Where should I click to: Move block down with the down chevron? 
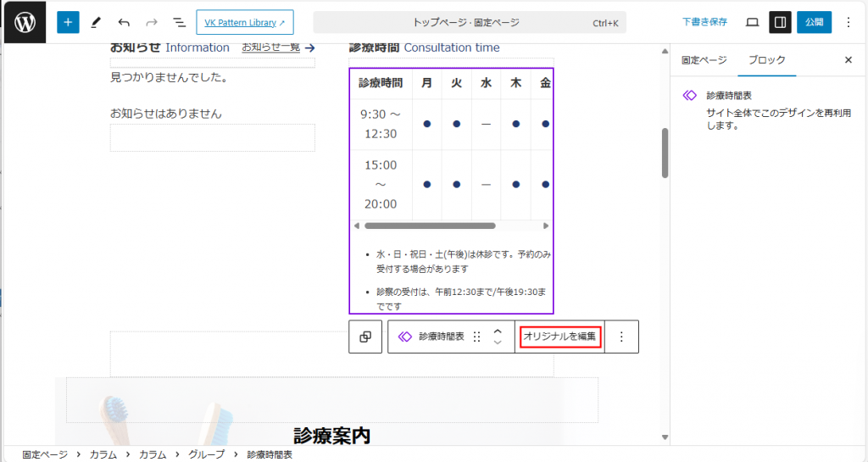pos(498,342)
